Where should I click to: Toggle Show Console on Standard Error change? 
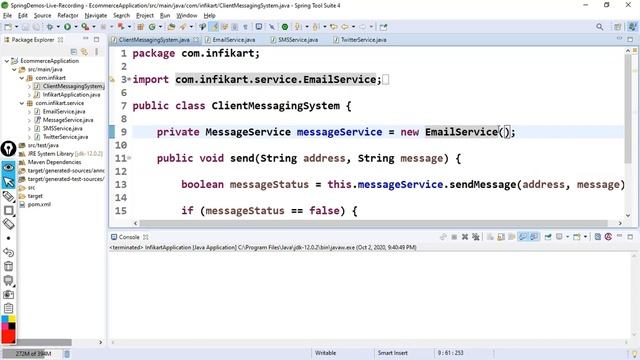(533, 237)
